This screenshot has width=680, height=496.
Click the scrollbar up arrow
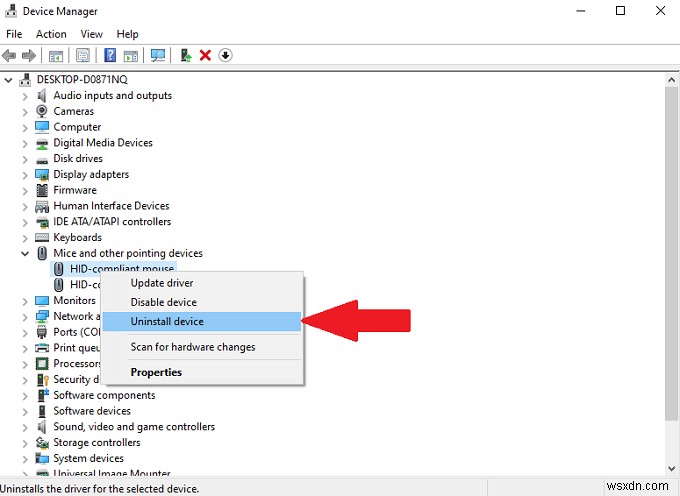coord(672,80)
